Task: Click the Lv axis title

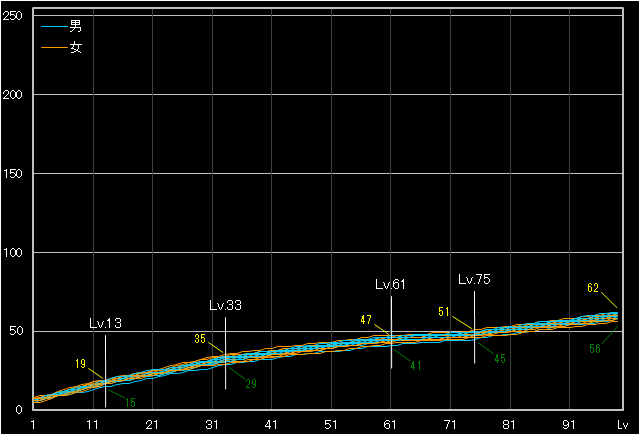Action: 622,425
